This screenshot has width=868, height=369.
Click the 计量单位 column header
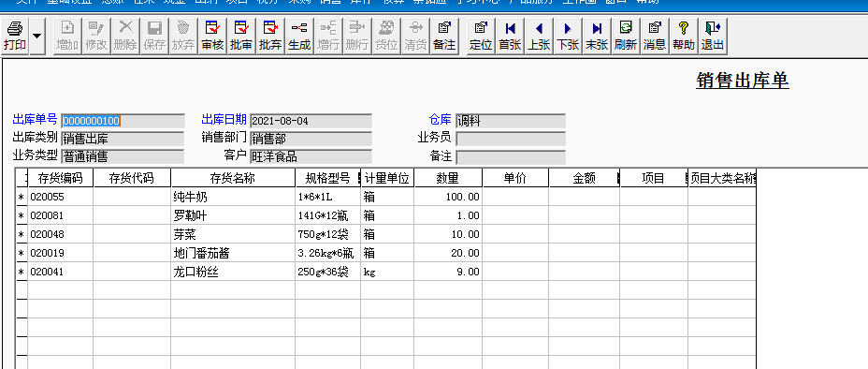pyautogui.click(x=387, y=178)
